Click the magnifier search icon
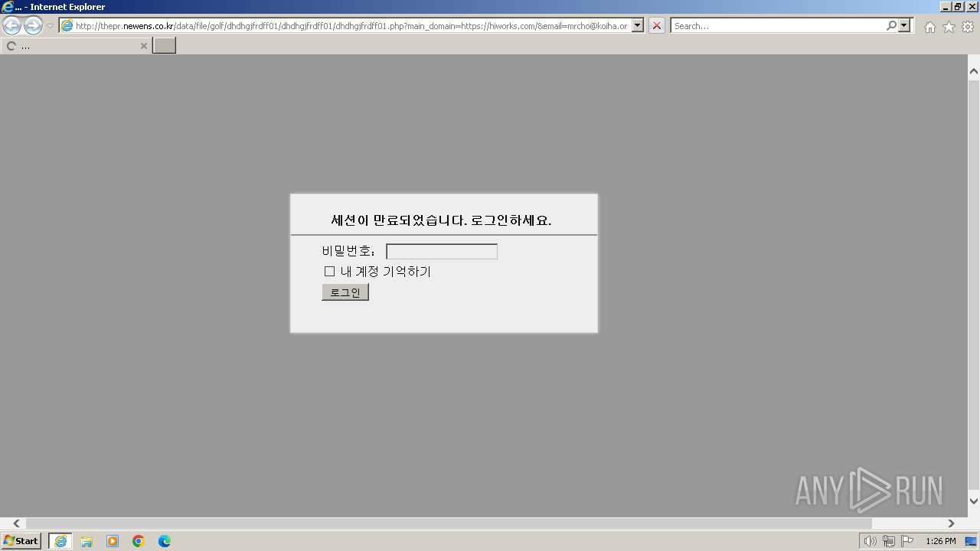Screen dimensions: 980x551 [891, 25]
